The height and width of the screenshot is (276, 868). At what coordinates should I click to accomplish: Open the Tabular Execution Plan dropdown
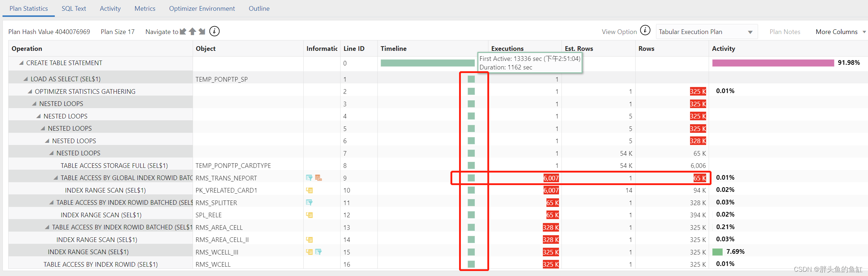tap(707, 32)
